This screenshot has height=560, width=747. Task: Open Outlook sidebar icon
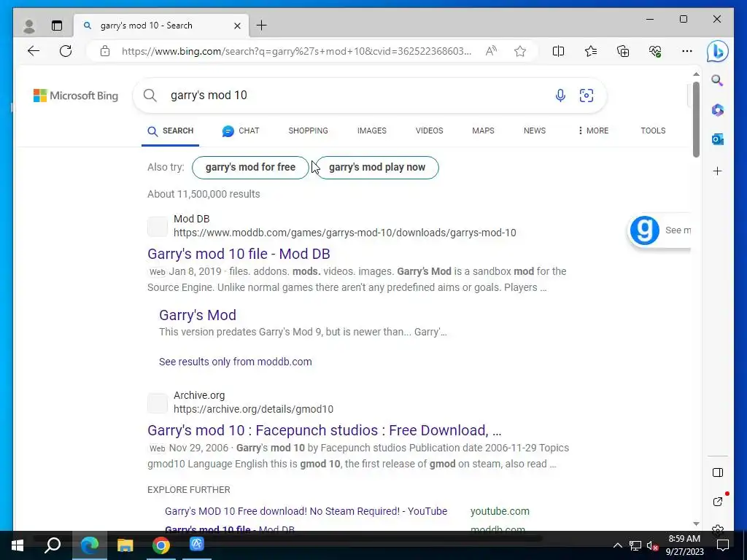[x=718, y=139]
